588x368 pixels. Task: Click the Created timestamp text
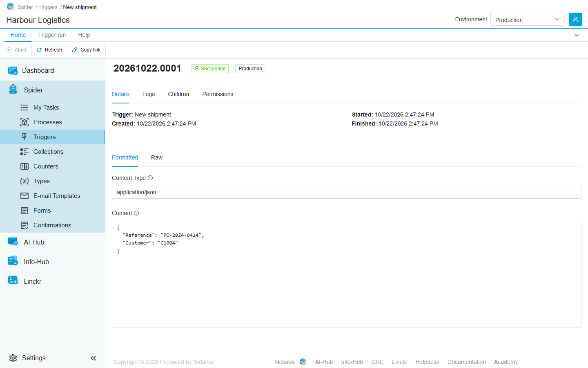pyautogui.click(x=154, y=123)
